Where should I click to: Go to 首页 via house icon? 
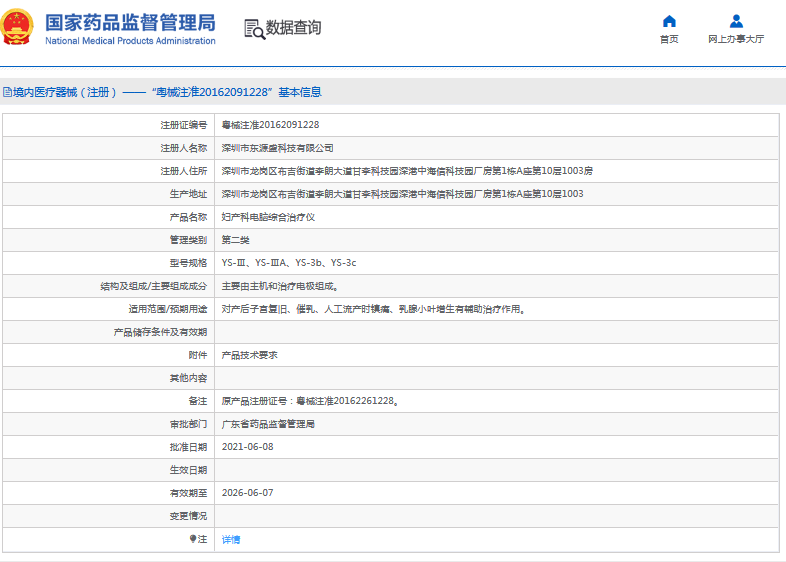click(x=669, y=21)
